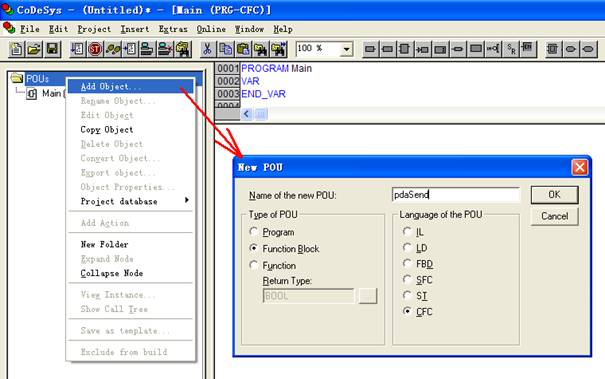Expand the Project database submenu
The height and width of the screenshot is (379, 605).
[130, 201]
